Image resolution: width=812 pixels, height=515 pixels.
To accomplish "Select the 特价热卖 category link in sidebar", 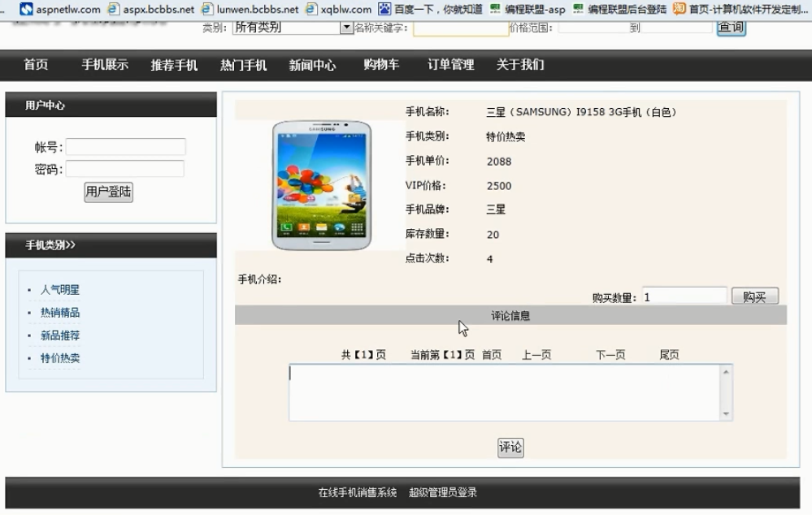I will click(x=60, y=358).
